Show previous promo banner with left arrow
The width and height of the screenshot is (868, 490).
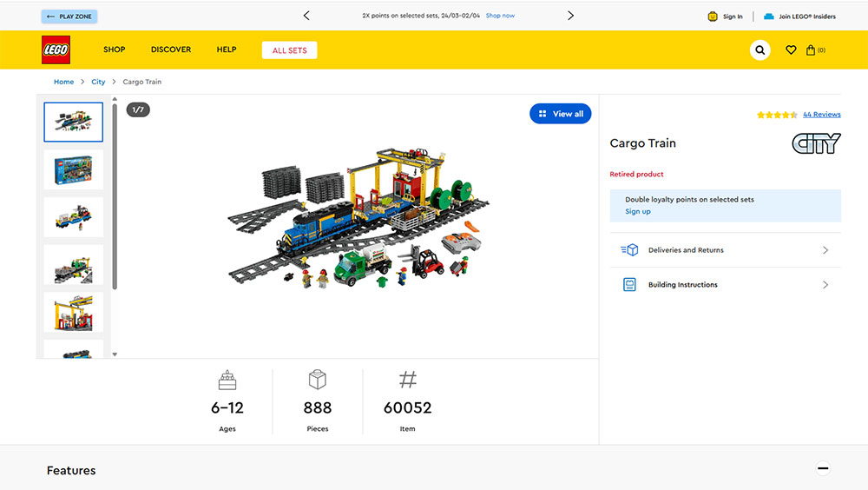click(306, 16)
